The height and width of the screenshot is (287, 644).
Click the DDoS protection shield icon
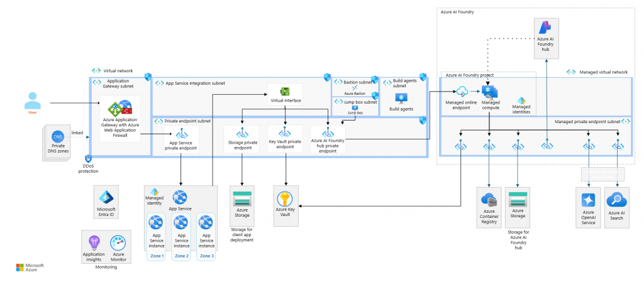tap(89, 160)
